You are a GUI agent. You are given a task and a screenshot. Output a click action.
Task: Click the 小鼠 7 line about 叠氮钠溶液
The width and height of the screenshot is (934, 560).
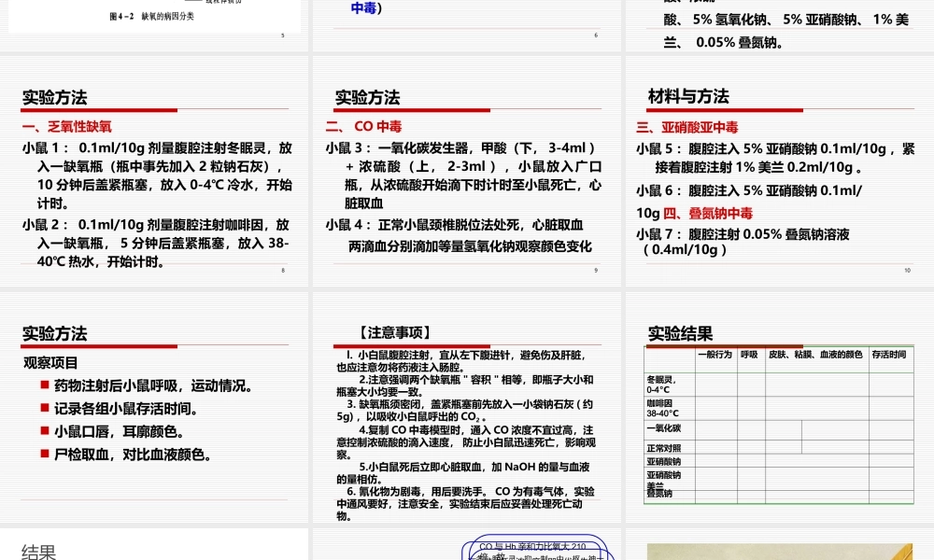(x=743, y=242)
